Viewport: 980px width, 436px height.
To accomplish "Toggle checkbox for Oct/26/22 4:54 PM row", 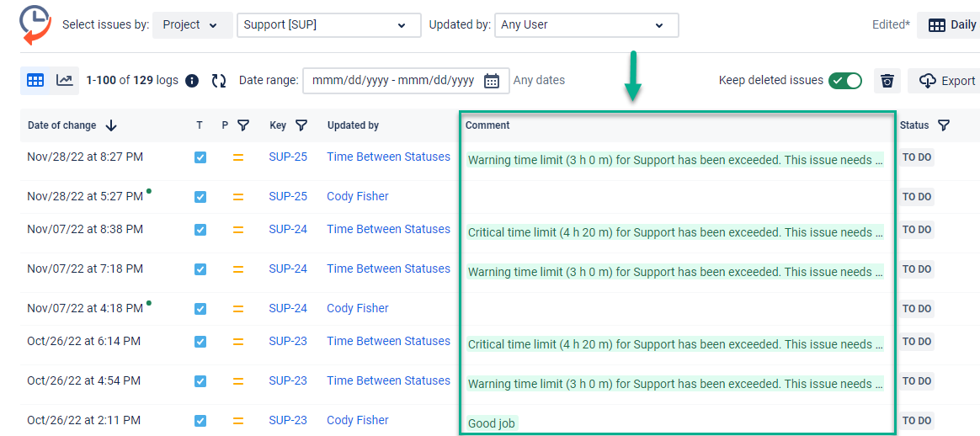I will pos(200,381).
